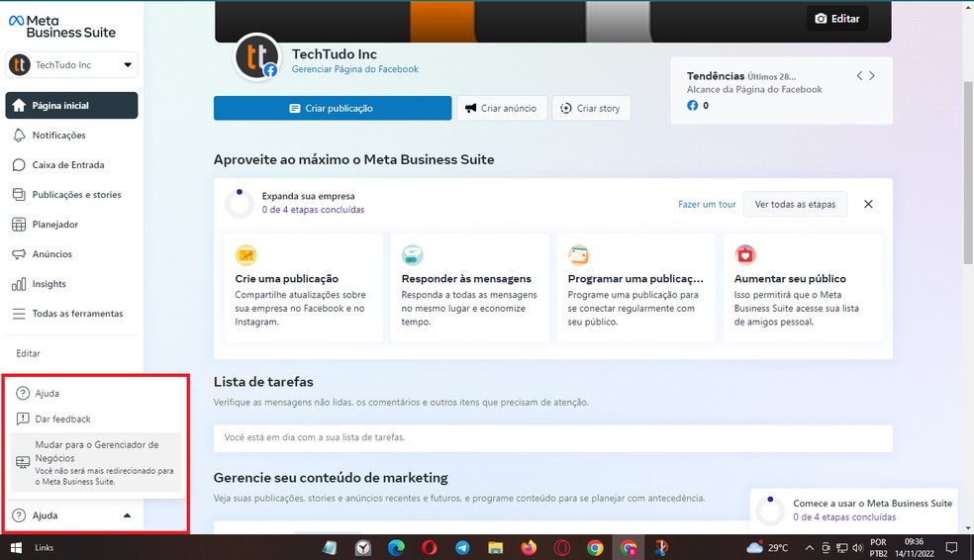
Task: Click Editar link under the sidebar menu
Action: pyautogui.click(x=28, y=353)
